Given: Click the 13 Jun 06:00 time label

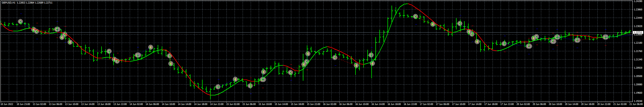Looking at the screenshot, I should (x=56, y=104).
